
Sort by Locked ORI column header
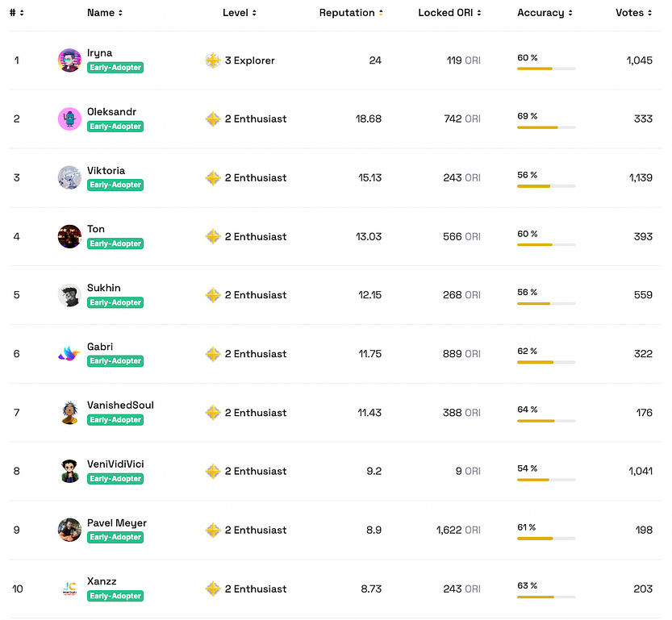pos(449,13)
